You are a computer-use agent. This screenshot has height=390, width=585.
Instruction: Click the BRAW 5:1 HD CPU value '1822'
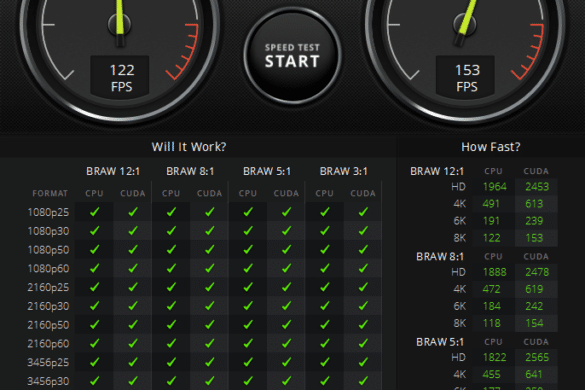pos(495,358)
